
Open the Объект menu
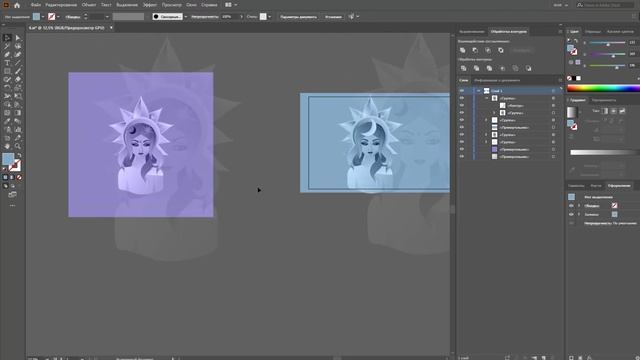coord(89,5)
